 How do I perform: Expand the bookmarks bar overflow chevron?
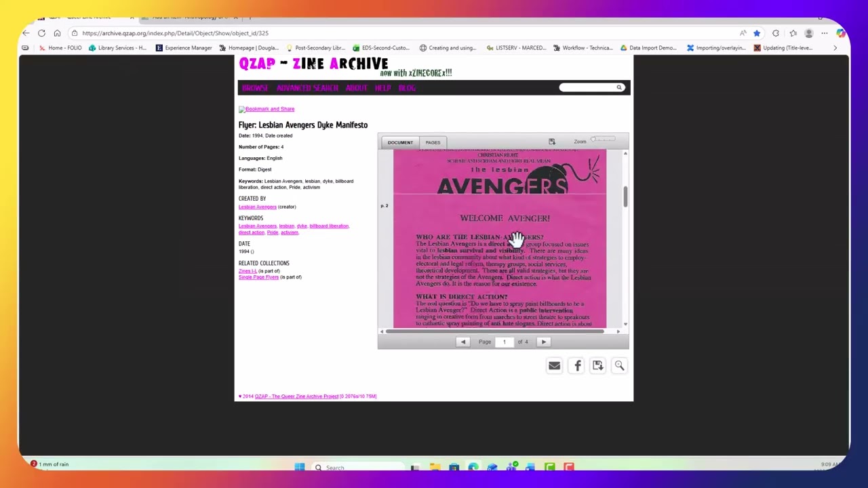coord(835,48)
